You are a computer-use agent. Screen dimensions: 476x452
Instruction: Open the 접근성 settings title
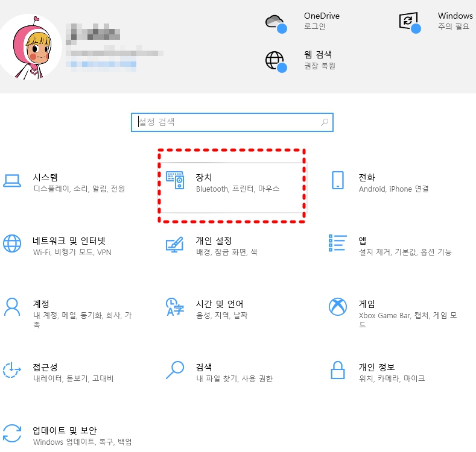click(45, 367)
